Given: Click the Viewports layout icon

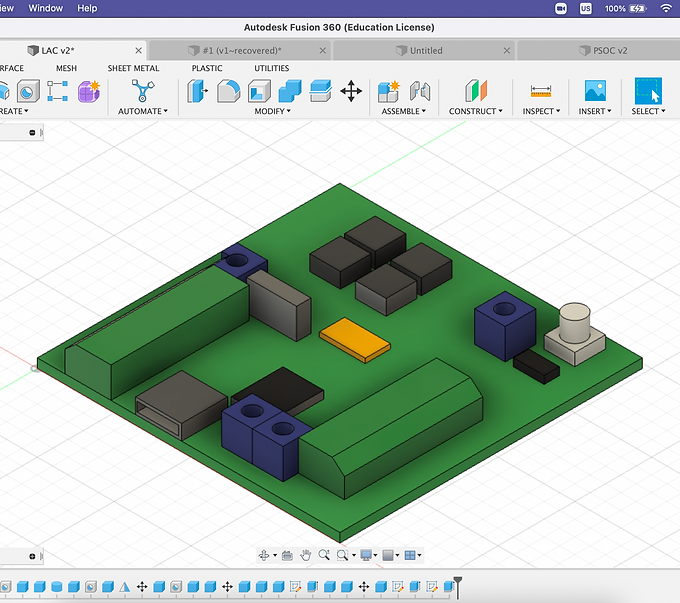Looking at the screenshot, I should [x=410, y=555].
